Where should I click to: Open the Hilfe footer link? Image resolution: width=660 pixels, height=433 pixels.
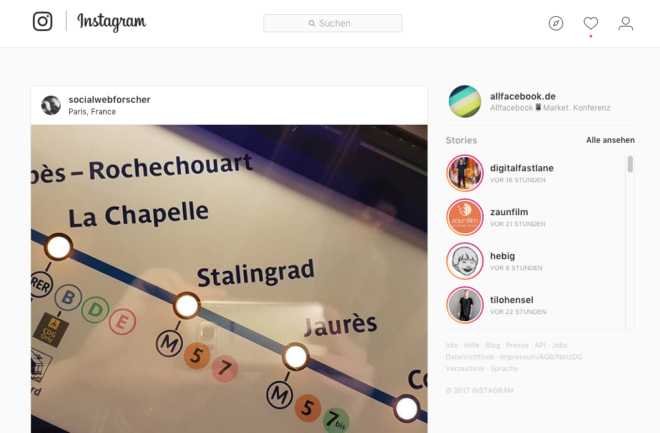pos(471,345)
